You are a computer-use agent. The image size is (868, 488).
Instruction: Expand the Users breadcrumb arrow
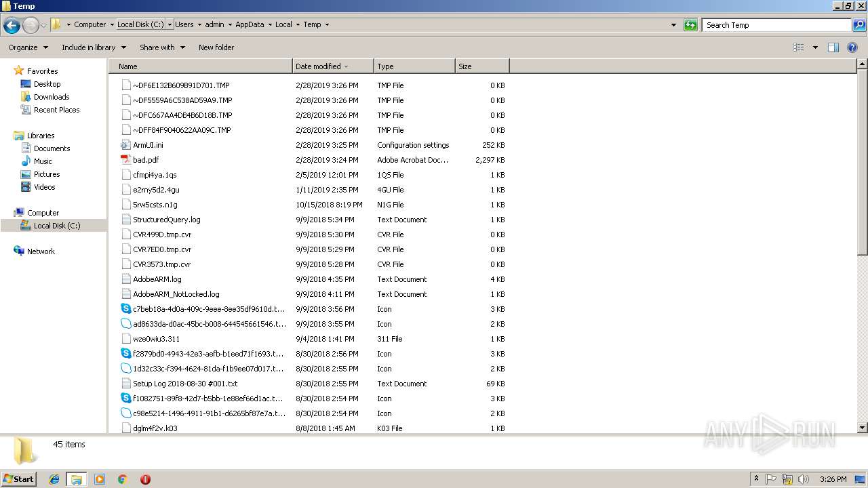199,24
